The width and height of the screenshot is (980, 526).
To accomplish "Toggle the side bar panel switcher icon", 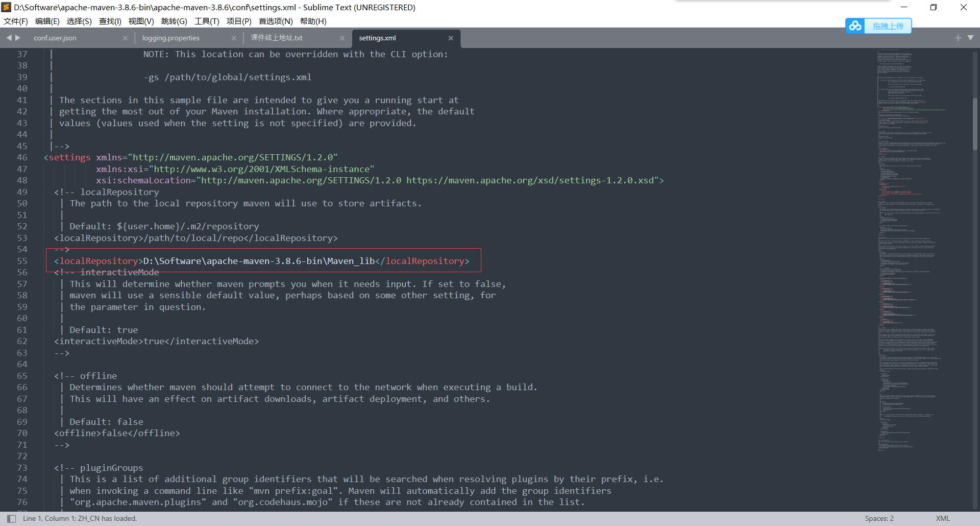I will pyautogui.click(x=11, y=518).
